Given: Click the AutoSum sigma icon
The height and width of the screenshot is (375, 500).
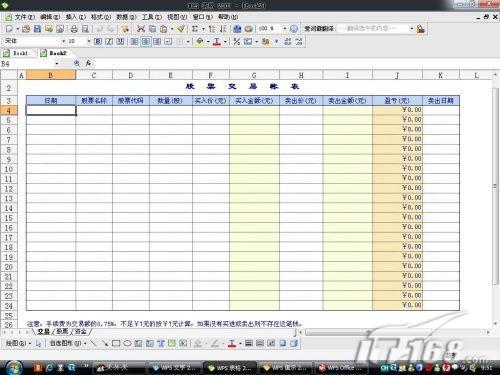Looking at the screenshot, I should tap(195, 29).
